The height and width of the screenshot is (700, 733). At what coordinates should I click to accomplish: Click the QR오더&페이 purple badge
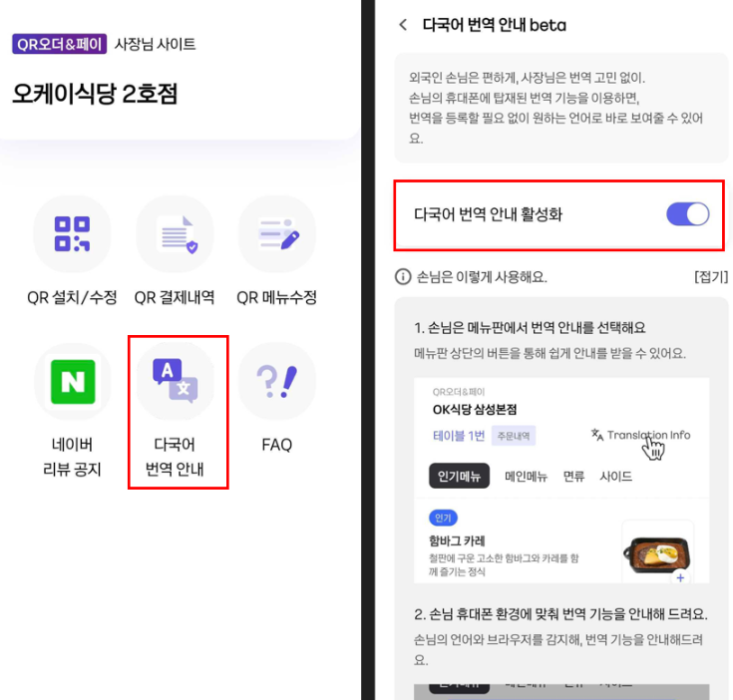pos(59,44)
